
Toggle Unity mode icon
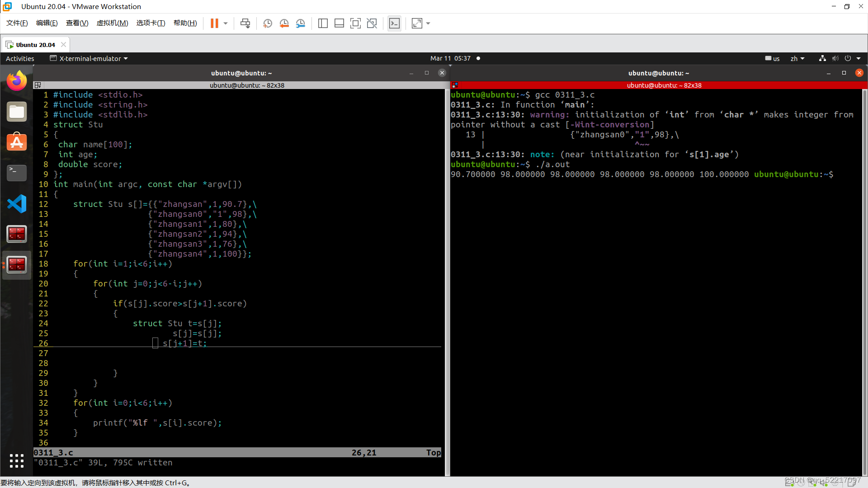coord(372,23)
